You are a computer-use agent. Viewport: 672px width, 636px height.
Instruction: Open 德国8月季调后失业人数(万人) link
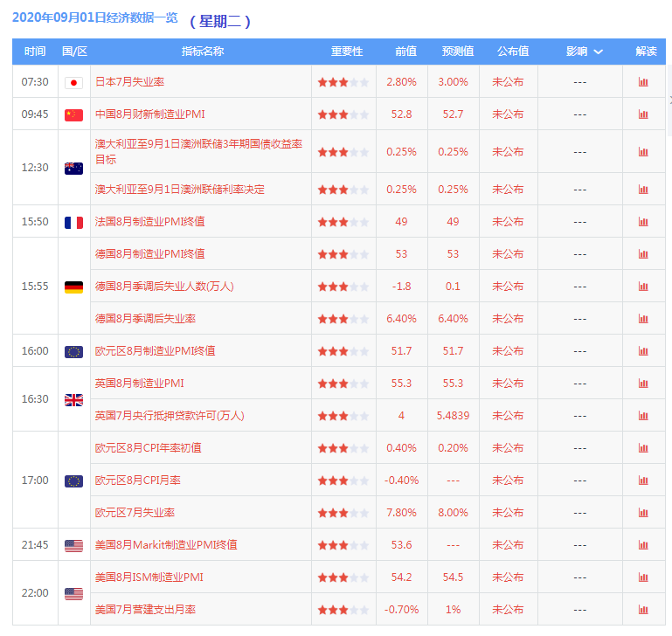point(164,287)
